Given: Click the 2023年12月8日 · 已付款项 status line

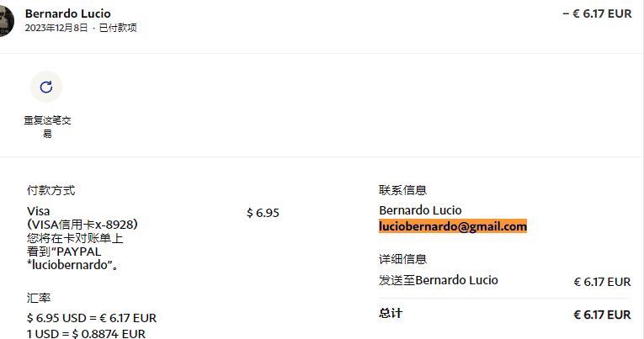Looking at the screenshot, I should 81,28.
